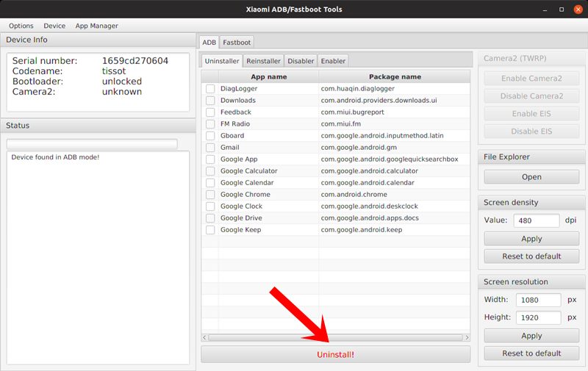588x371 pixels.
Task: Click the status progress bar
Action: pyautogui.click(x=92, y=144)
